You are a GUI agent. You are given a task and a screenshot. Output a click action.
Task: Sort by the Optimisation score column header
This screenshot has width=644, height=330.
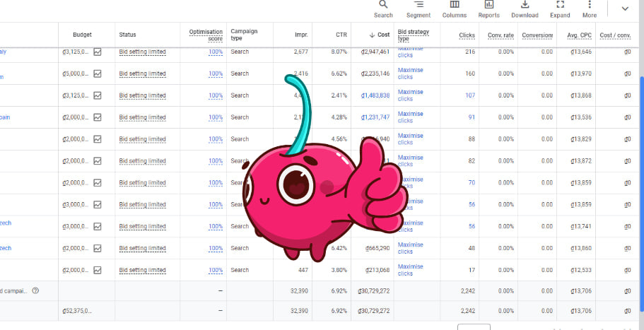coord(206,35)
